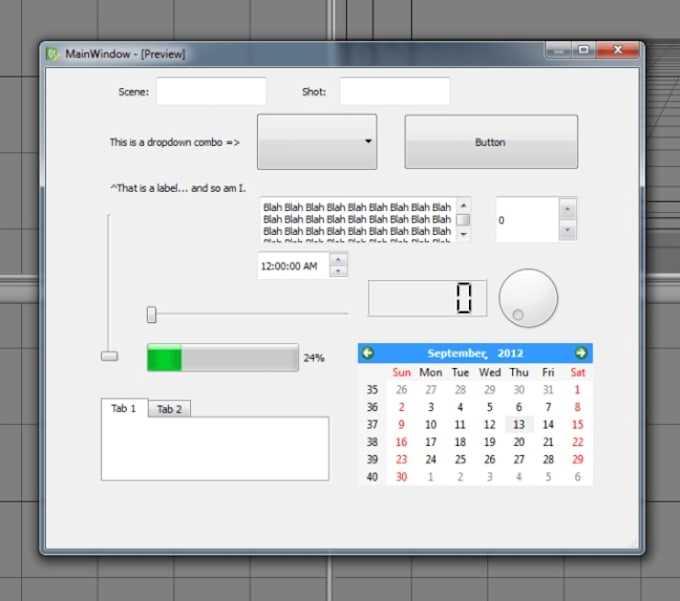680x601 pixels.
Task: Select August 26 in the calendar
Action: tap(401, 390)
